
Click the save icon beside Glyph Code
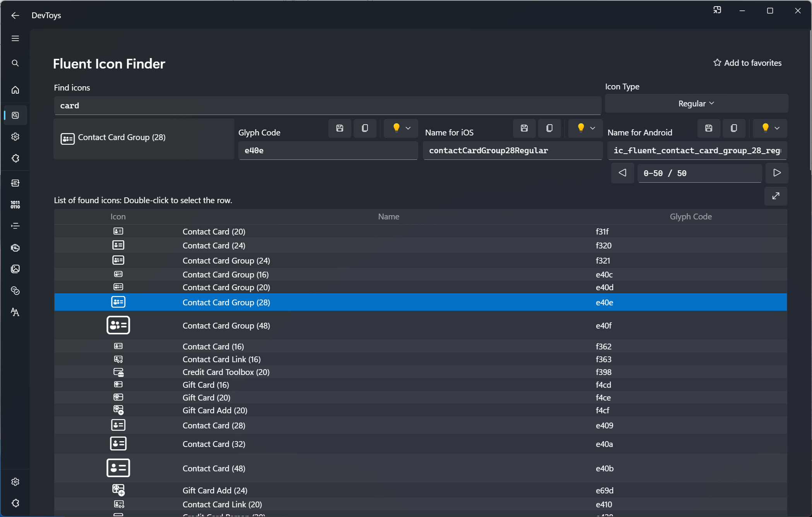pyautogui.click(x=340, y=128)
